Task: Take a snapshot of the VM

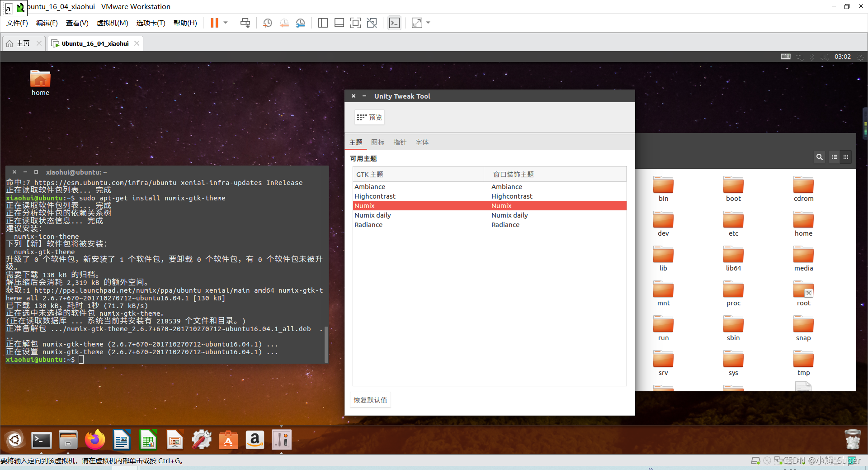Action: 268,23
